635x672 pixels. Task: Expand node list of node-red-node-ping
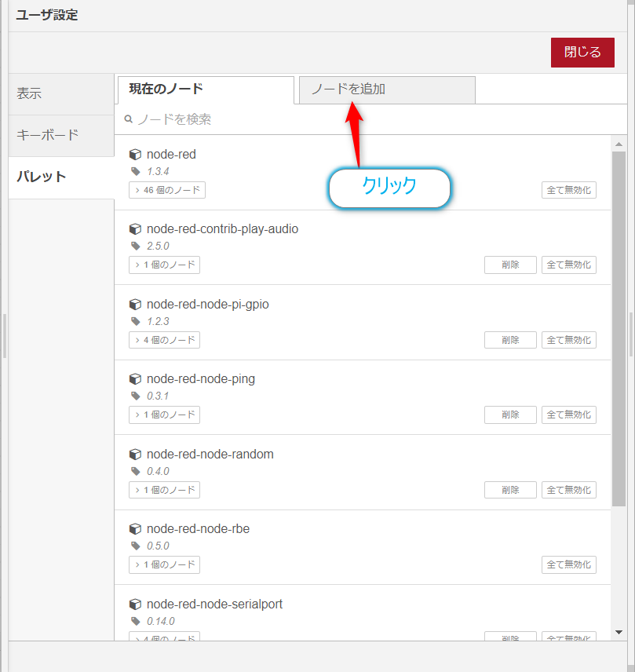(165, 415)
